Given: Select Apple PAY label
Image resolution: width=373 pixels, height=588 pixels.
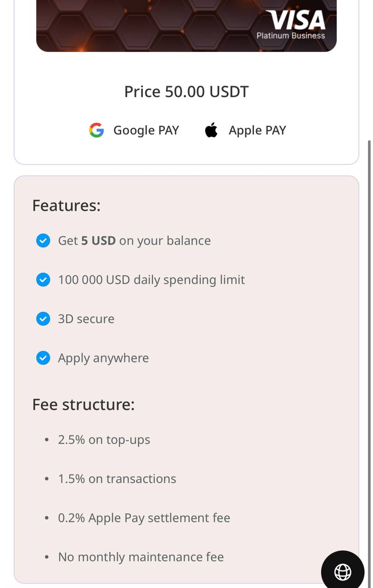Looking at the screenshot, I should click(257, 130).
